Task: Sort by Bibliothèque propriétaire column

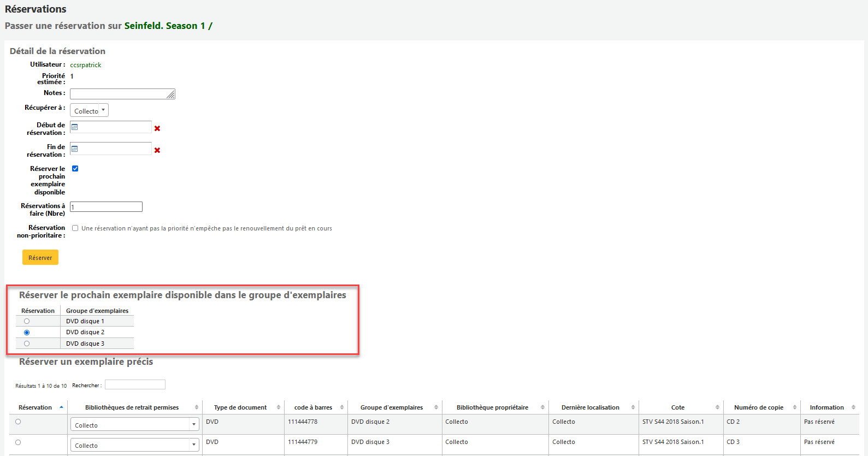Action: (542, 407)
